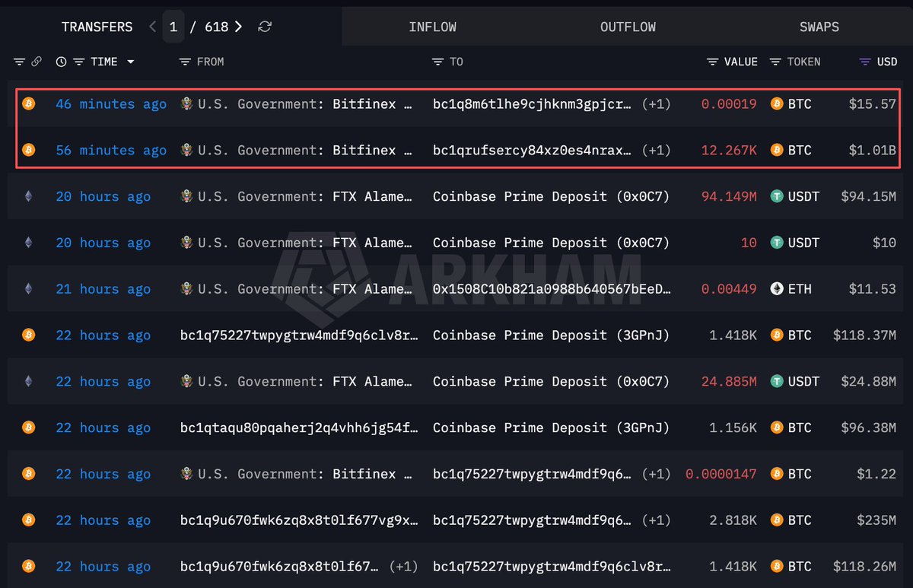The width and height of the screenshot is (913, 588).
Task: Open the TO column filter
Action: coord(437,62)
